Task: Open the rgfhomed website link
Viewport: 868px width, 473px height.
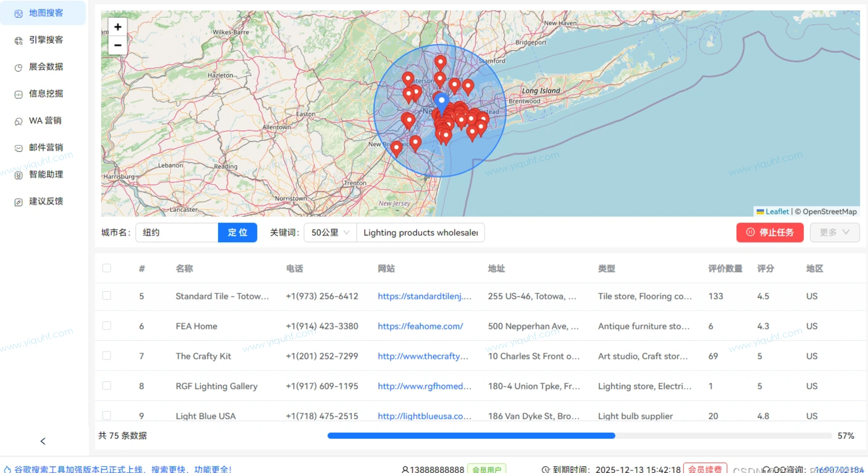Action: [425, 386]
